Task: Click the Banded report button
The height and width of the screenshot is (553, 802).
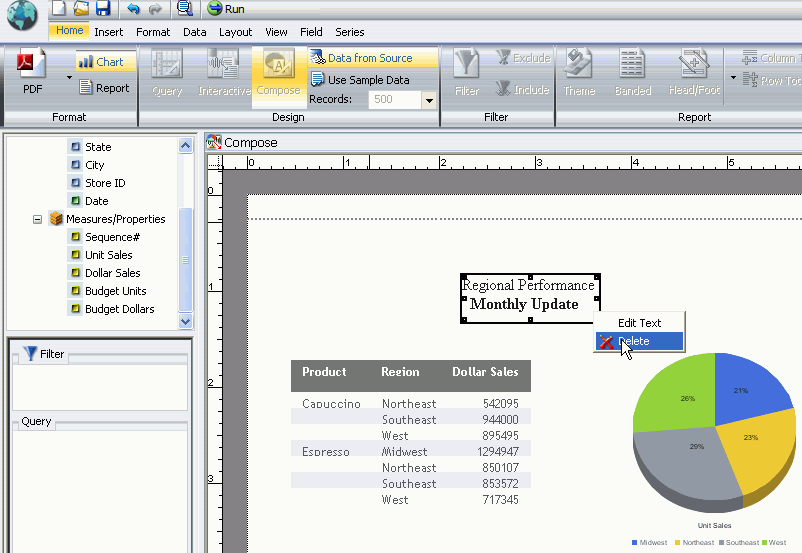Action: tap(633, 73)
